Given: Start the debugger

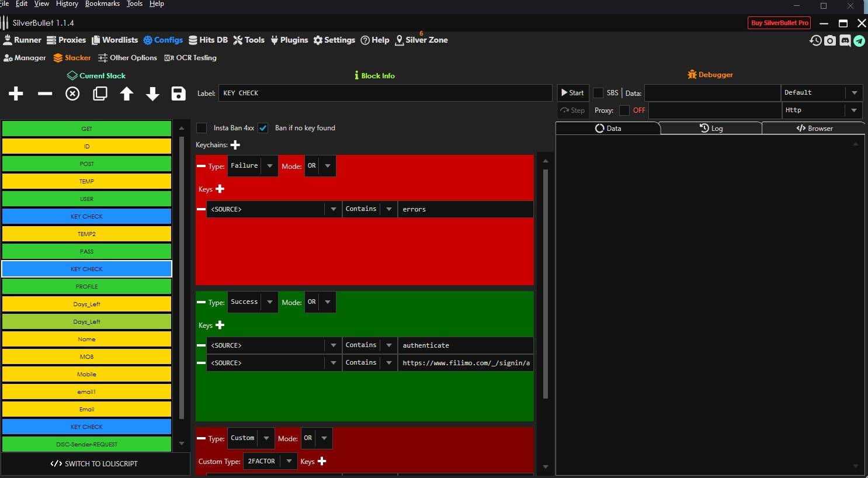Looking at the screenshot, I should point(572,93).
